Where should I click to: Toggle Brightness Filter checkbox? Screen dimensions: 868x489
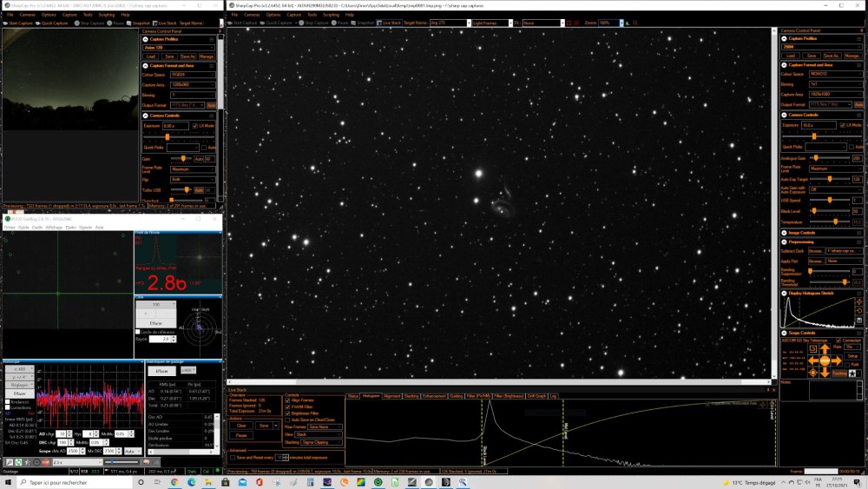[x=287, y=413]
